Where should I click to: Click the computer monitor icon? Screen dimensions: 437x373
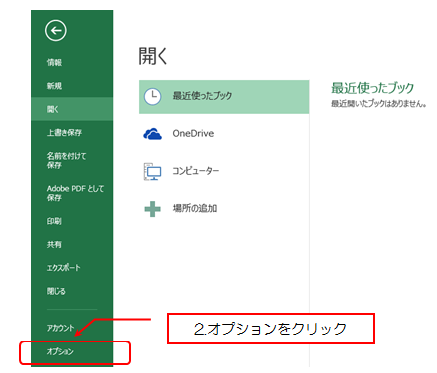click(x=152, y=172)
